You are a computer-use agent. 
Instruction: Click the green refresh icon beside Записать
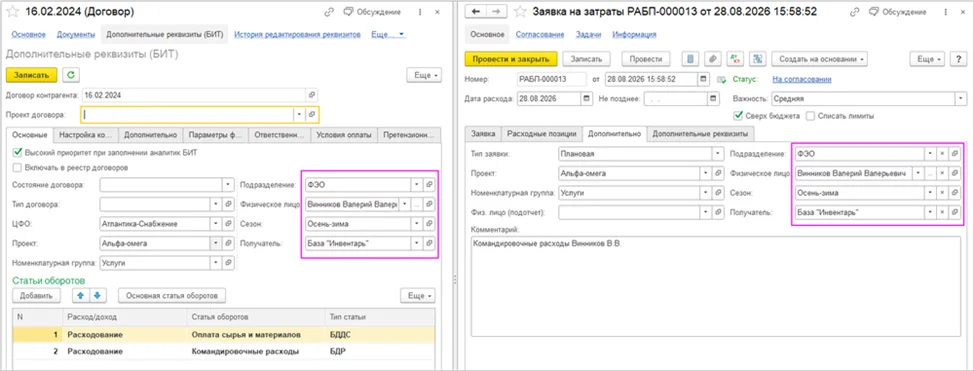[x=71, y=75]
